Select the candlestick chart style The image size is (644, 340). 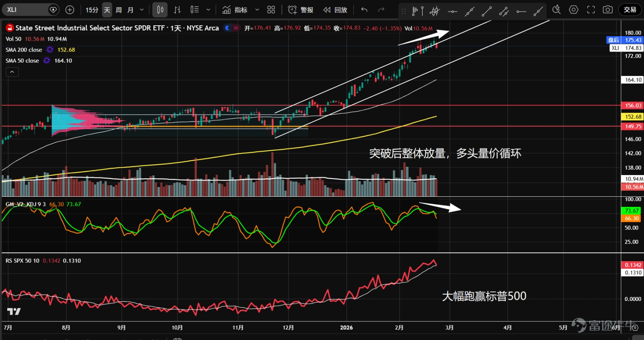(x=160, y=10)
